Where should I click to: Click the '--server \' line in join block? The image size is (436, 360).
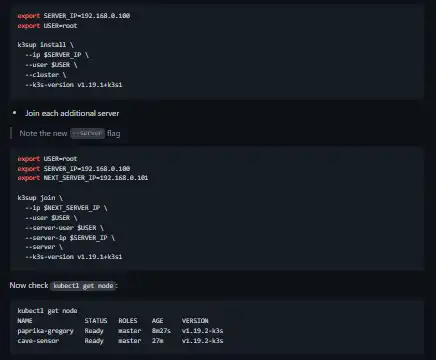coord(44,247)
